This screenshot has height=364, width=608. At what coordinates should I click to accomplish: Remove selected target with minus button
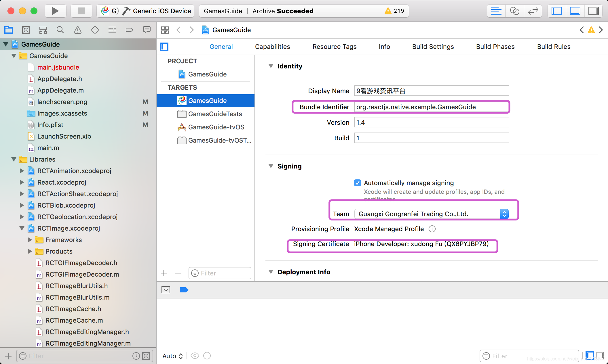point(178,273)
